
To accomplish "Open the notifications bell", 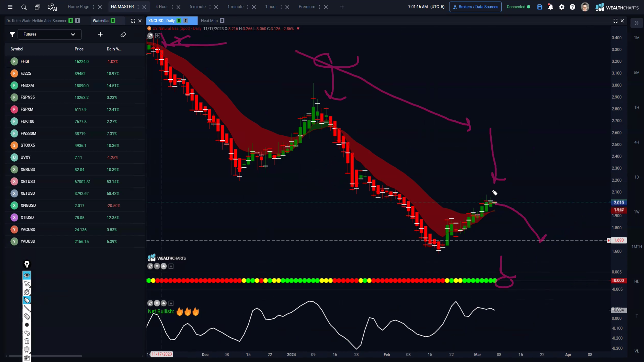I will pos(550,7).
